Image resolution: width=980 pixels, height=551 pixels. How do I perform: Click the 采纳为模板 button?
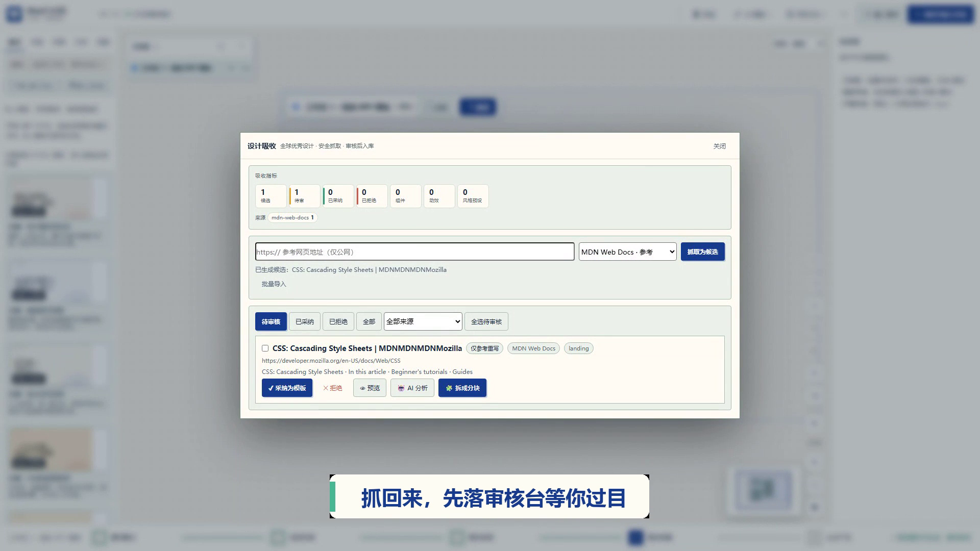click(x=287, y=388)
